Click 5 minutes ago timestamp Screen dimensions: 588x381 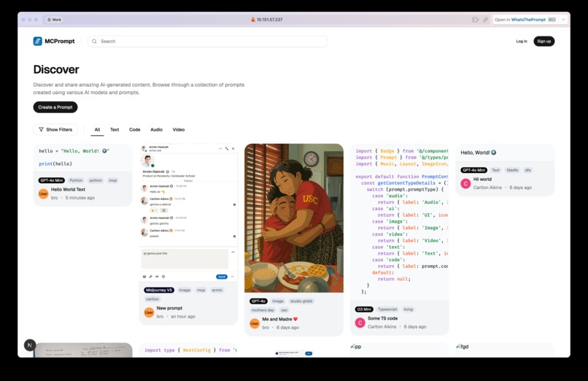pos(80,198)
